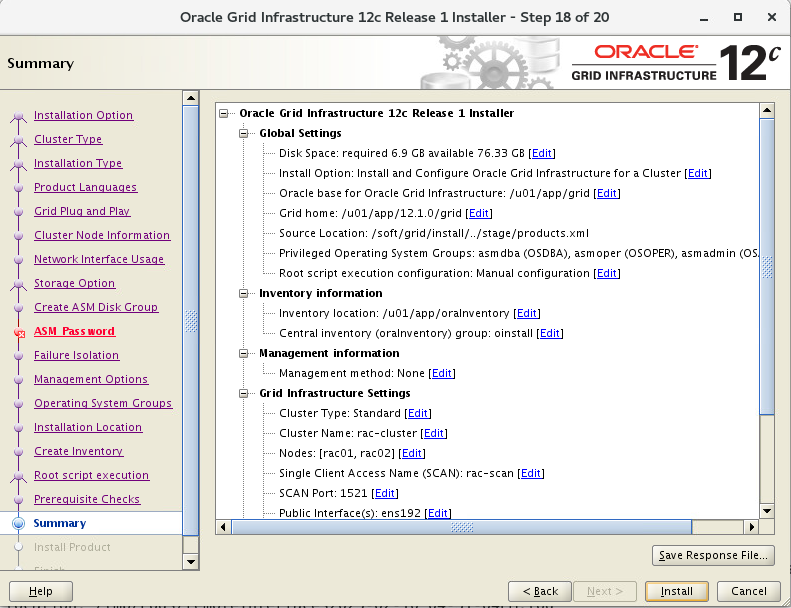791x608 pixels.
Task: Open Management Options step
Action: click(91, 379)
